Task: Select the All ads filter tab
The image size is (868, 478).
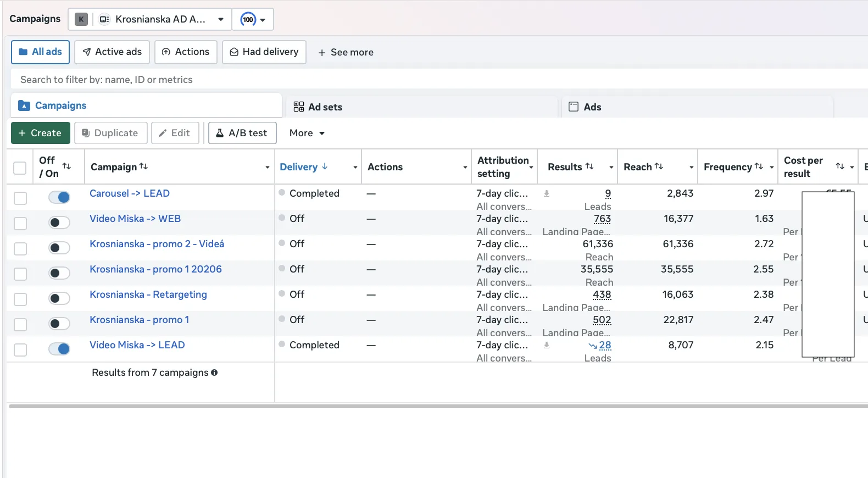Action: point(40,52)
